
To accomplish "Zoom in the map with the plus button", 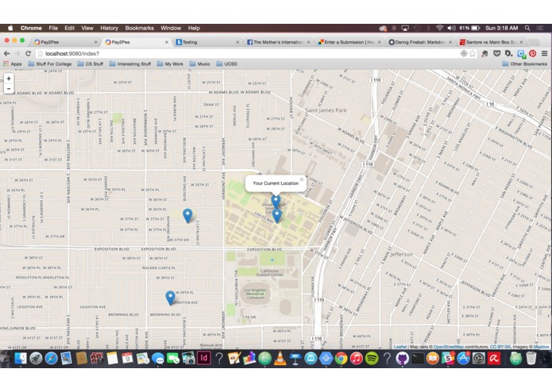I will 9,79.
